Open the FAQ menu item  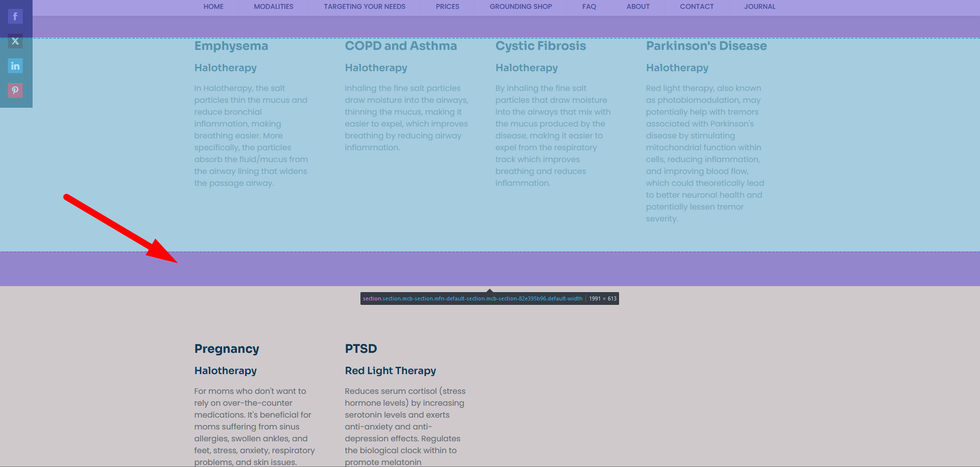point(589,6)
